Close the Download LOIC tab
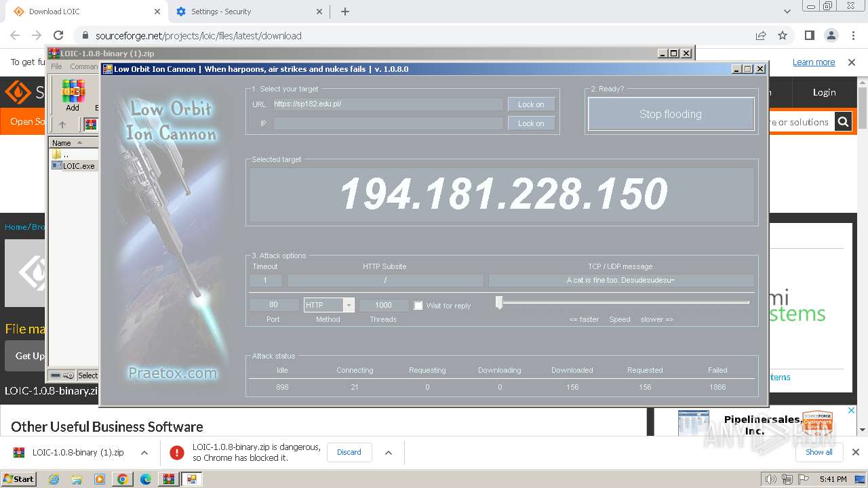The width and height of the screenshot is (868, 488). [157, 12]
